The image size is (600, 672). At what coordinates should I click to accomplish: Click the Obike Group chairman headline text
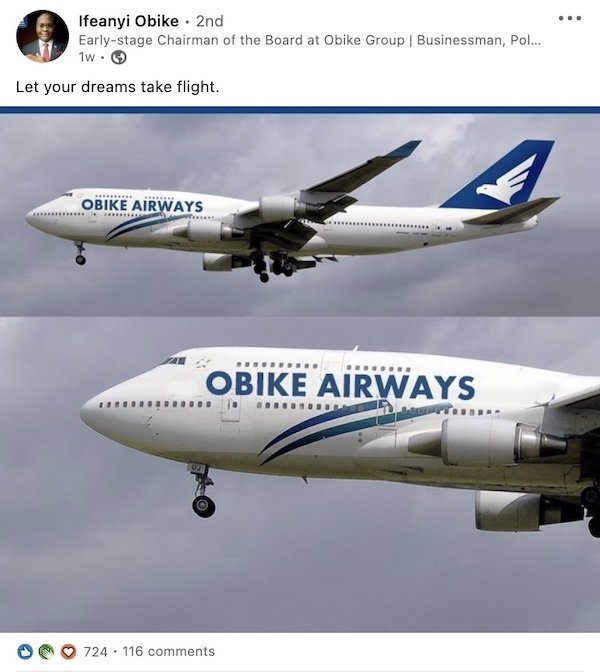pyautogui.click(x=309, y=40)
